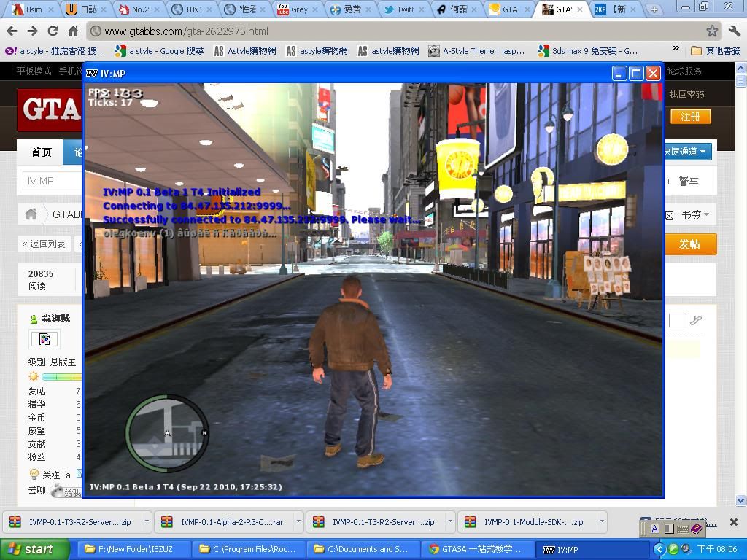Go back with the browser back arrow
747x560 pixels.
point(12,31)
